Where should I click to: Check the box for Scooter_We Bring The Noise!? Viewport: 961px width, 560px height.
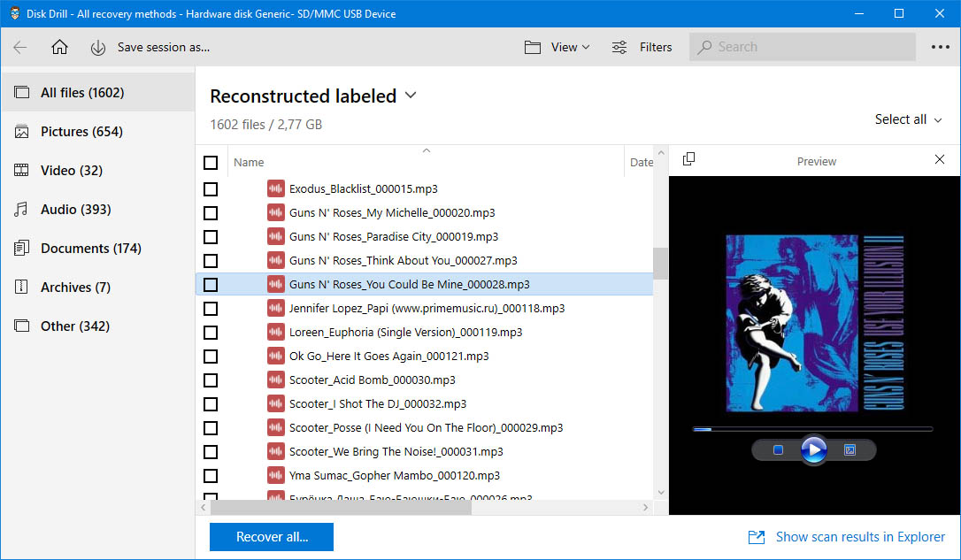point(211,451)
